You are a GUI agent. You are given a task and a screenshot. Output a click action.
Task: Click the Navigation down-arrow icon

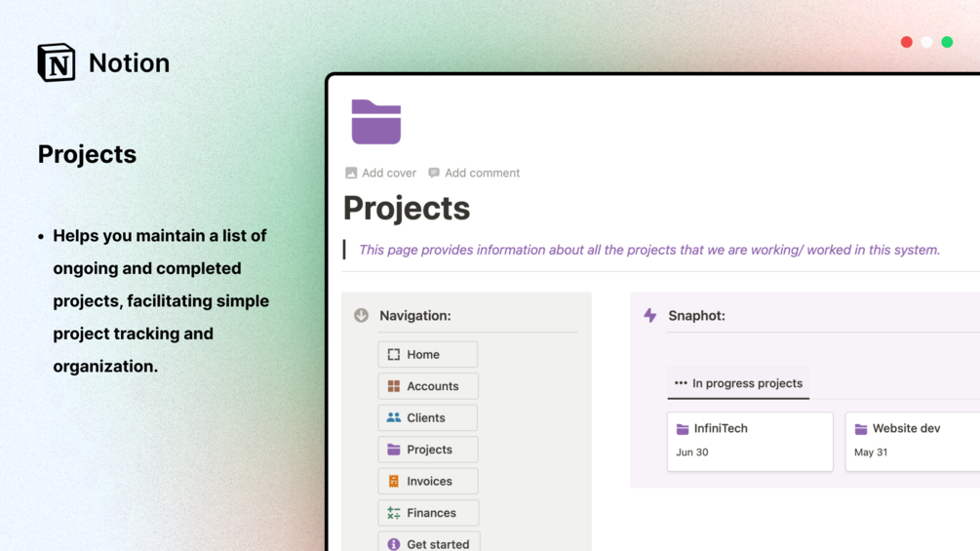[x=361, y=315]
